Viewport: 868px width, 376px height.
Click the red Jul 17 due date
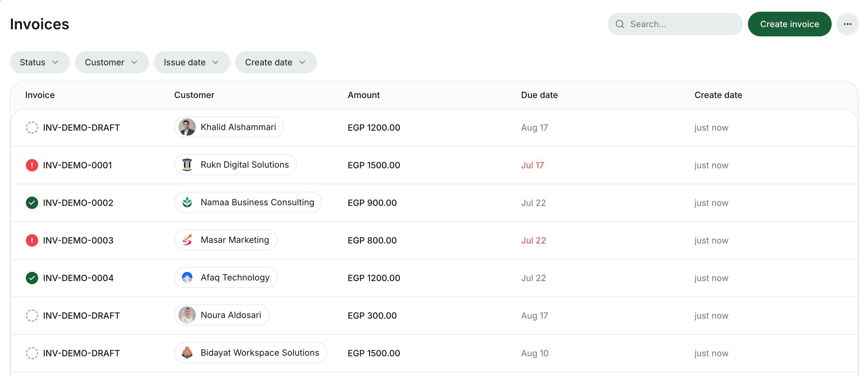pyautogui.click(x=532, y=165)
